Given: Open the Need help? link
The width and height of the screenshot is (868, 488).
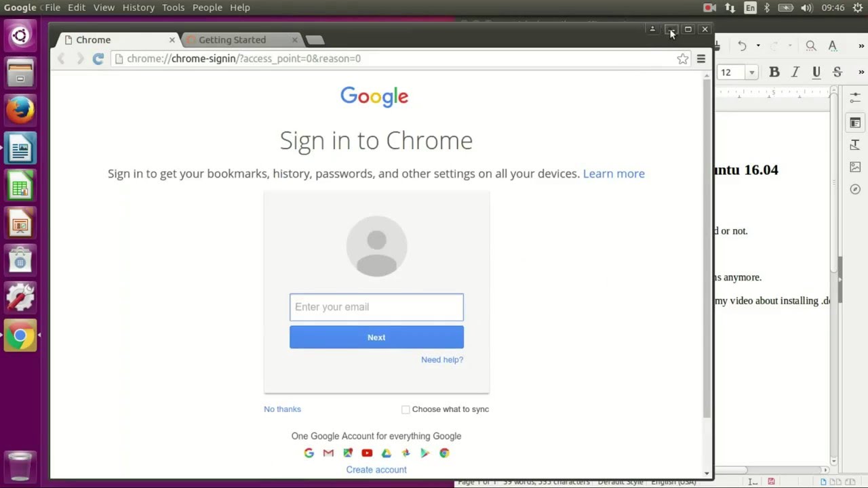Looking at the screenshot, I should point(442,360).
